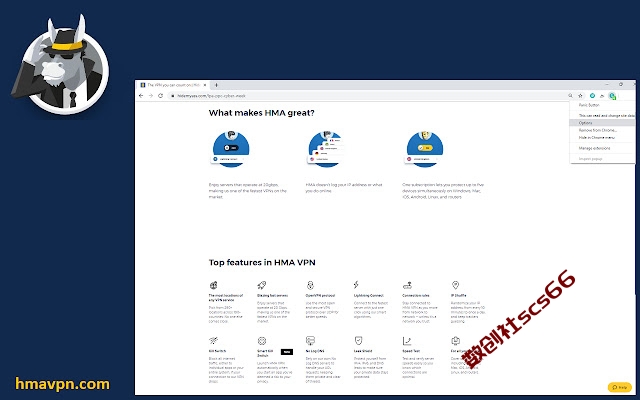Image resolution: width=640 pixels, height=400 pixels.
Task: Click the Lightning Connect bolt icon
Action: [356, 284]
